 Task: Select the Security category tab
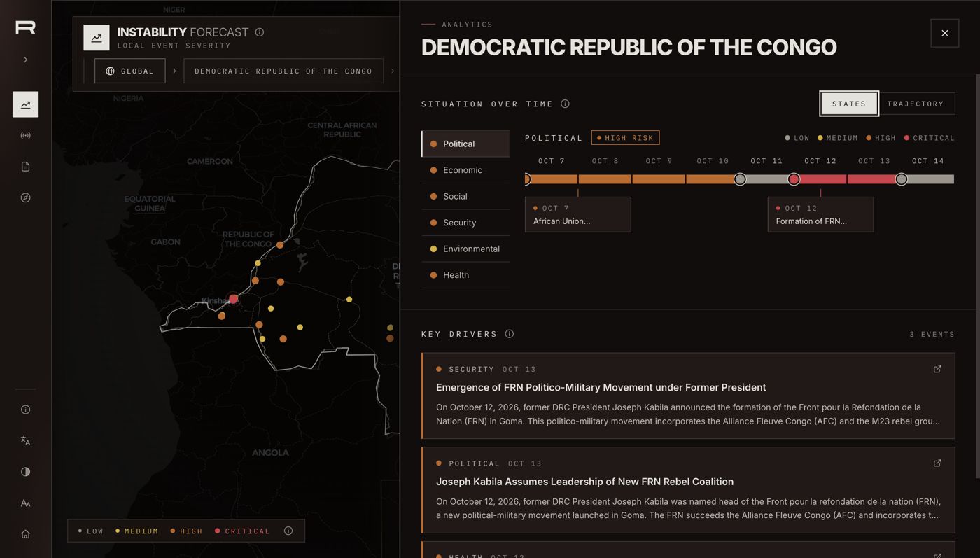click(465, 223)
